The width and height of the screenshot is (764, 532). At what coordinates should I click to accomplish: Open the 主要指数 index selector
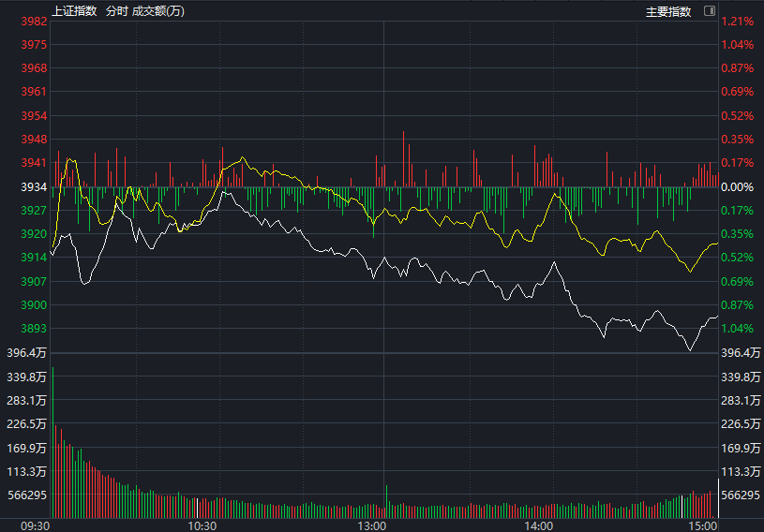668,11
